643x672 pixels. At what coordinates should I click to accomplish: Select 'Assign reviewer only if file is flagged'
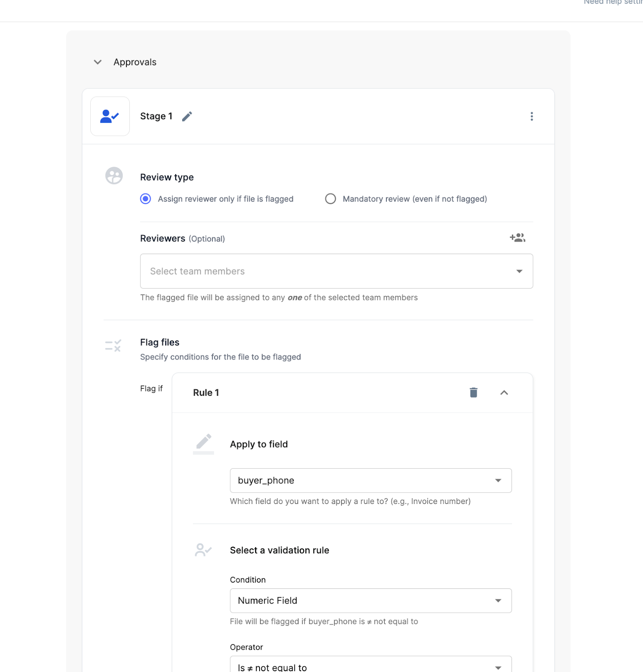[x=146, y=199]
